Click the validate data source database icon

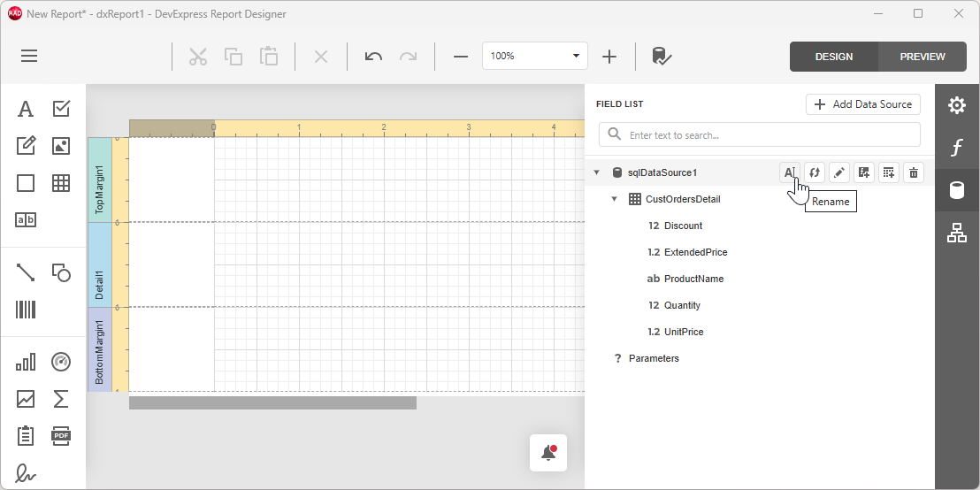click(662, 57)
